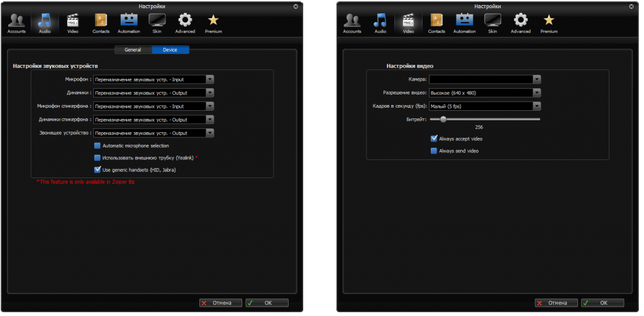This screenshot has width=644, height=316.
Task: Uncheck Use generic handsets (HID, Jabra)
Action: pyautogui.click(x=97, y=169)
